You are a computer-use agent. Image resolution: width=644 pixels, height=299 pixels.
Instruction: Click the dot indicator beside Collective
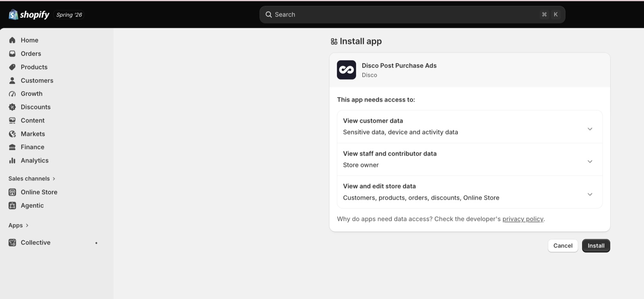point(96,243)
